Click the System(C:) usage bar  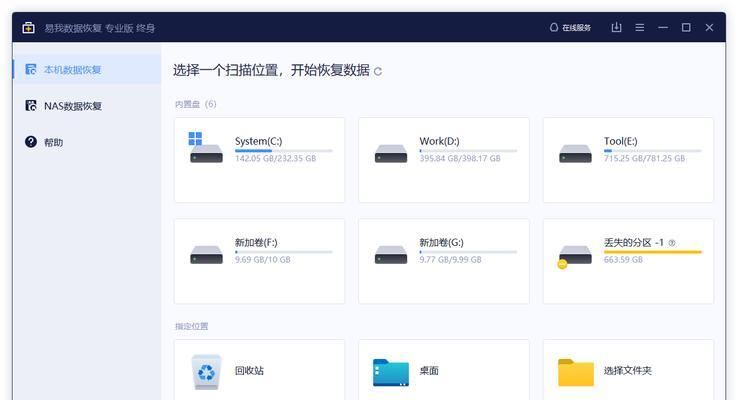[x=284, y=151]
